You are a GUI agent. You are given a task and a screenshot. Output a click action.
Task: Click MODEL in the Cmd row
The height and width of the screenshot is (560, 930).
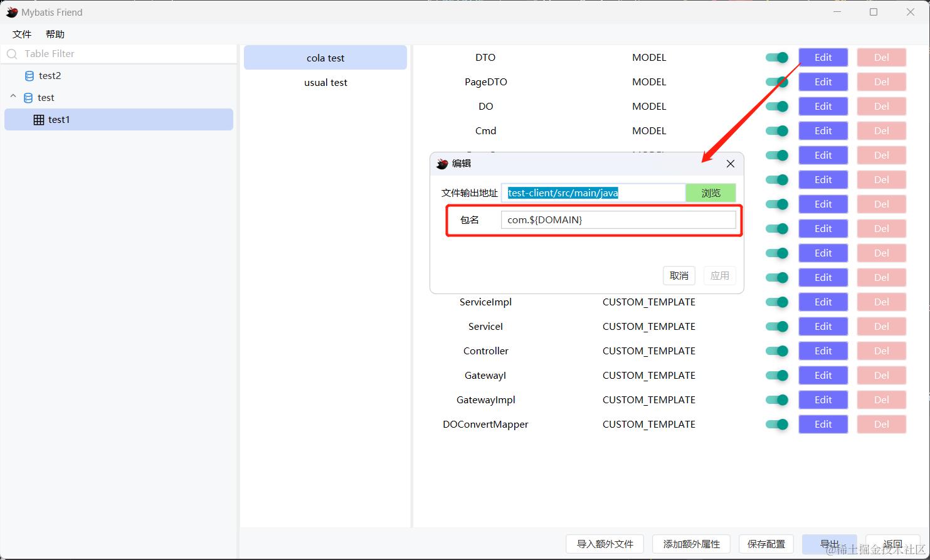pyautogui.click(x=649, y=131)
